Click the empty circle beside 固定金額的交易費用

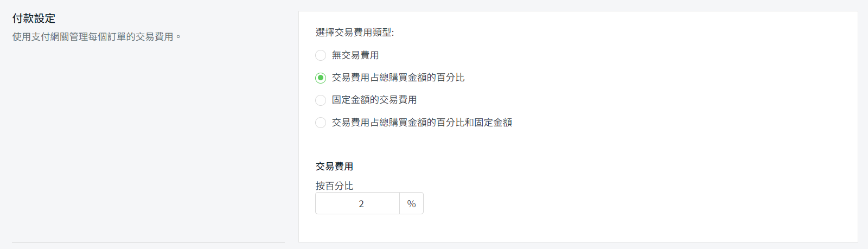[x=321, y=100]
